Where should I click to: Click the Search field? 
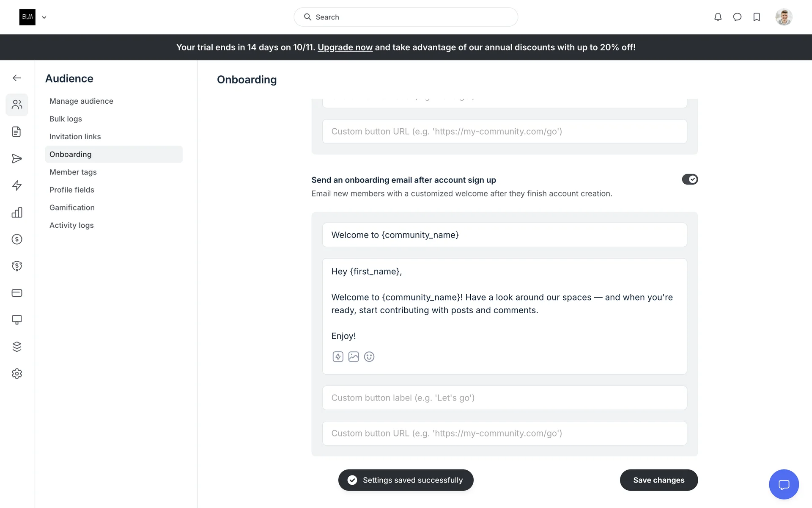click(406, 17)
